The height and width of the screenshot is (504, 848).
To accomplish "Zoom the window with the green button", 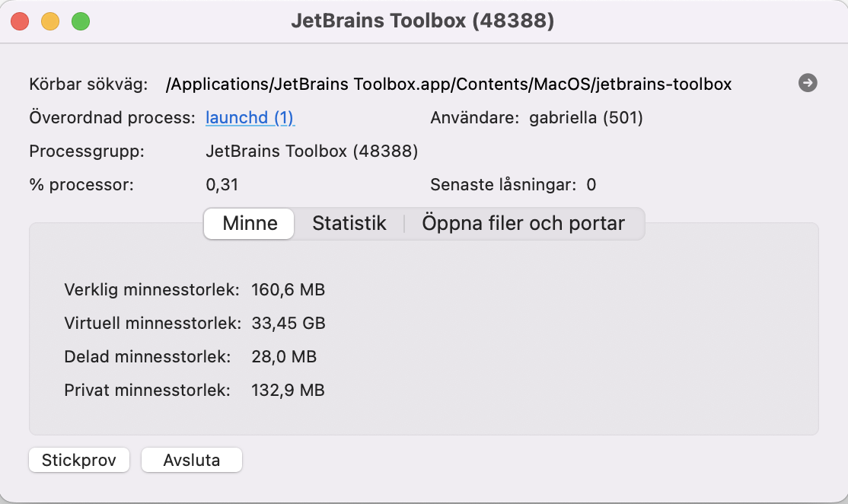I will click(x=81, y=21).
